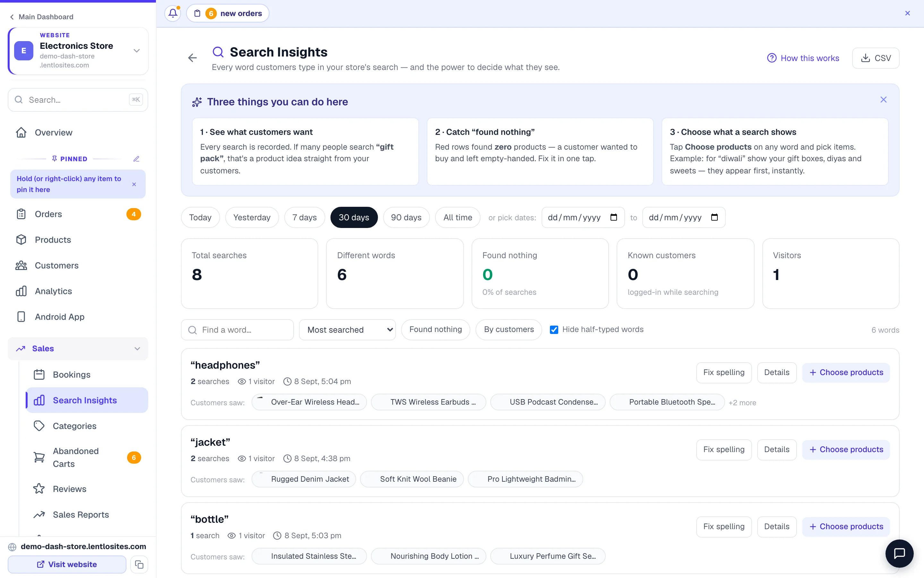Viewport: 924px width, 578px height.
Task: Select the 90 days range
Action: coord(406,217)
